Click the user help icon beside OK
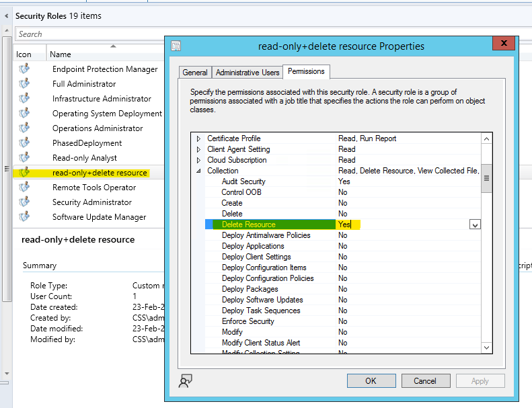The height and width of the screenshot is (408, 532). point(185,380)
